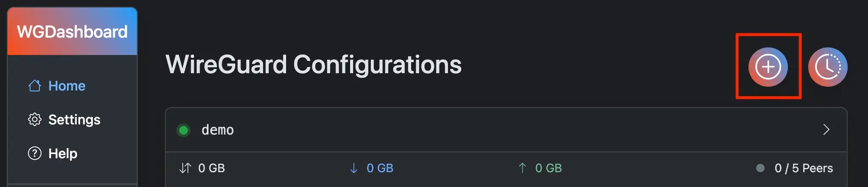Go to Home in sidebar
This screenshot has width=868, height=187.
tap(67, 86)
